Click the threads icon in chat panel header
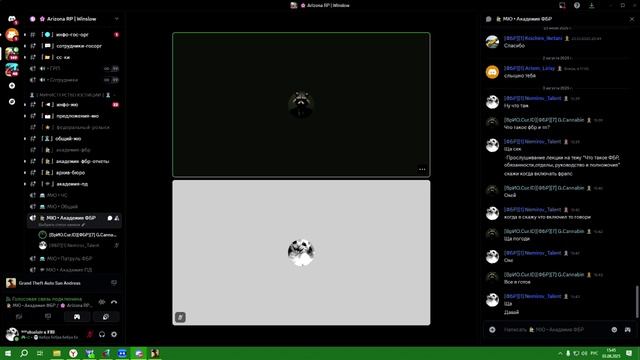 coord(489,19)
